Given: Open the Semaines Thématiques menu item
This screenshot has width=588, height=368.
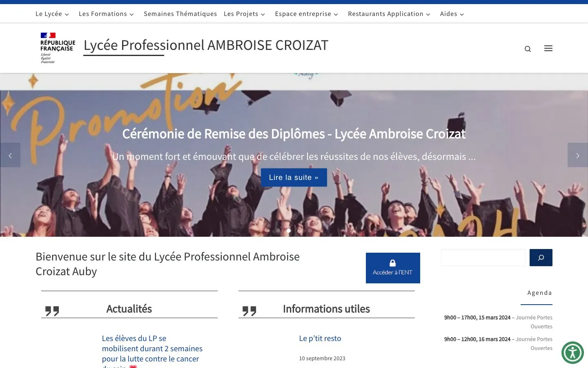Looking at the screenshot, I should pos(180,14).
